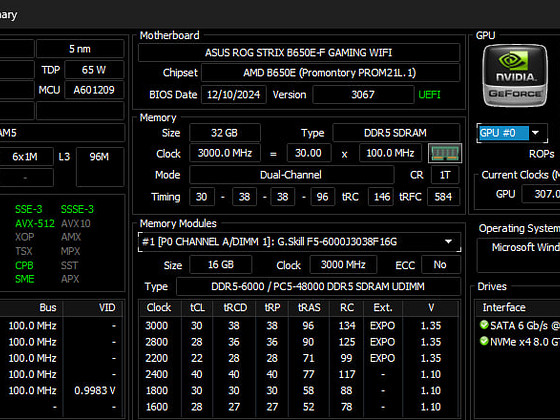
Task: Click the tRP column header
Action: tap(272, 308)
